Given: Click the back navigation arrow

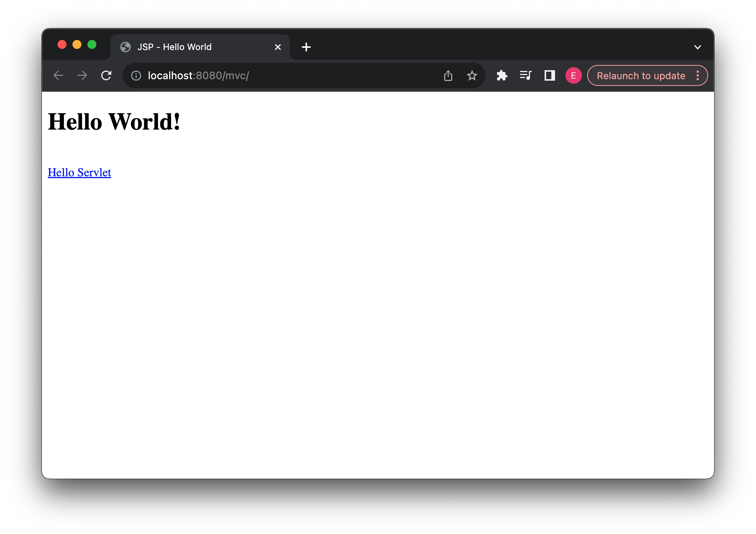Looking at the screenshot, I should 58,75.
